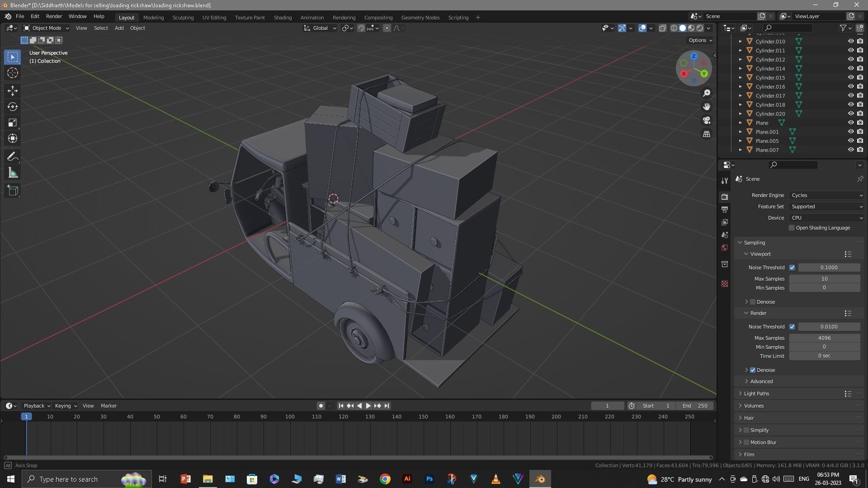Activate the Rotate tool
868x488 pixels.
13,107
